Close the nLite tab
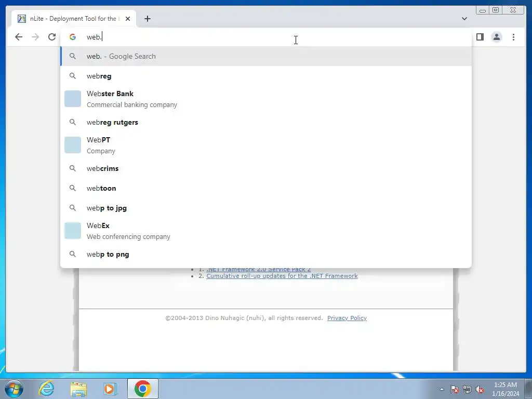 point(128,19)
